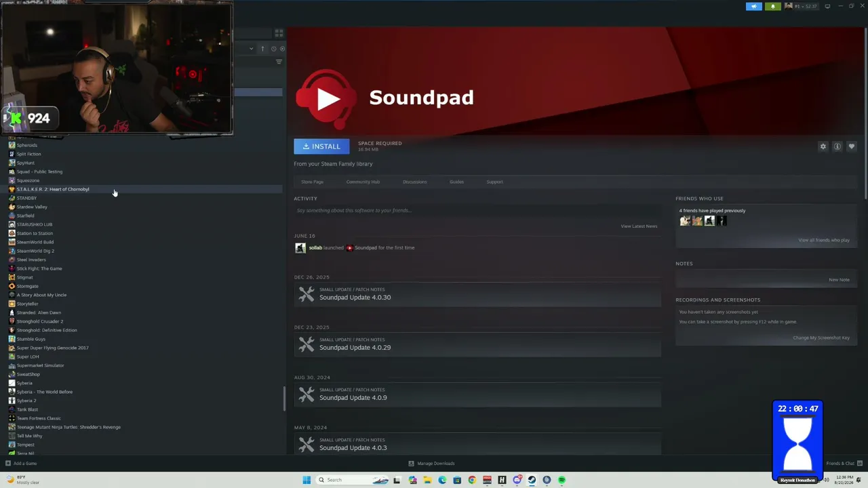Open the Community Hub tab

point(363,182)
